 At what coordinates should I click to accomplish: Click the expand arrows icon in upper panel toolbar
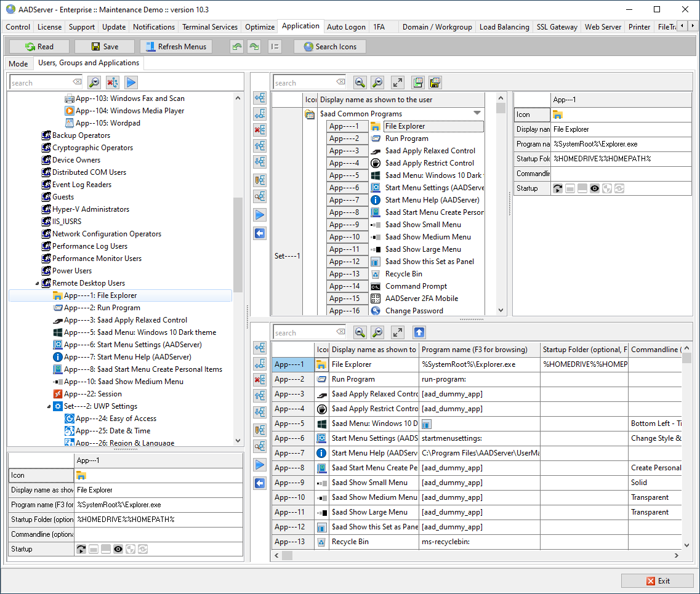(398, 82)
